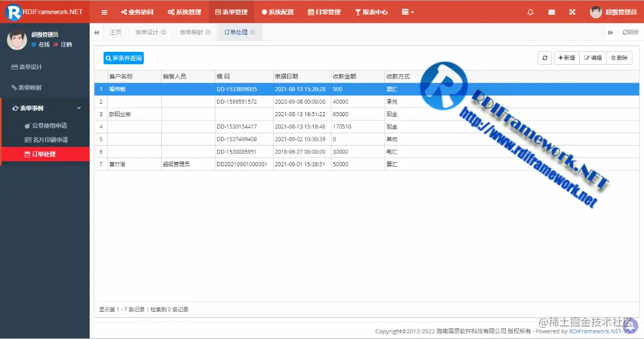Sort by the 编码 column header

pyautogui.click(x=244, y=76)
